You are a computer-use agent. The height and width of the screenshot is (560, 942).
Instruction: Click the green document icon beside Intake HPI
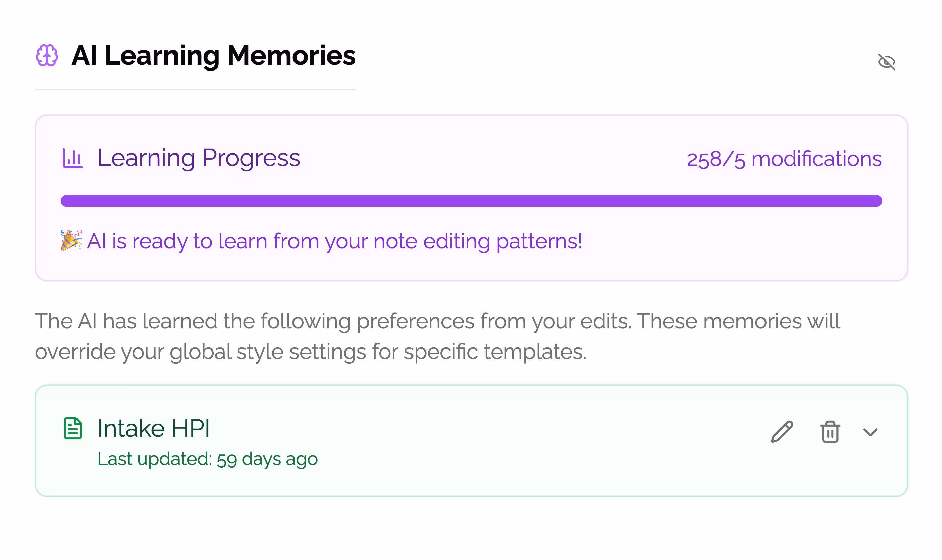click(x=73, y=428)
